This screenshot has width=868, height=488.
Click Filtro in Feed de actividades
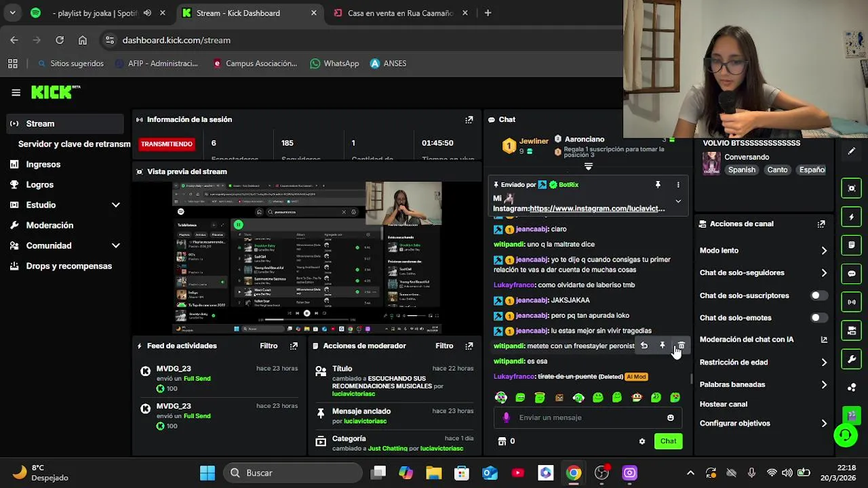(269, 346)
